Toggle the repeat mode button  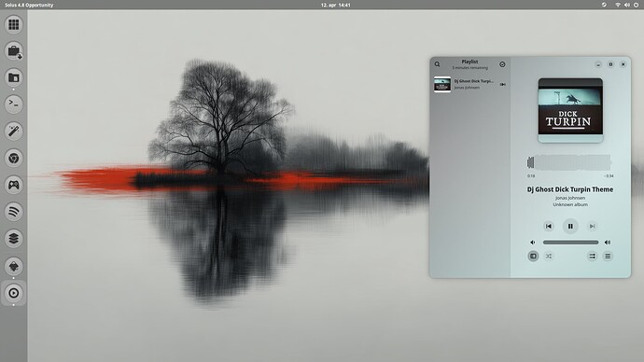click(x=593, y=257)
